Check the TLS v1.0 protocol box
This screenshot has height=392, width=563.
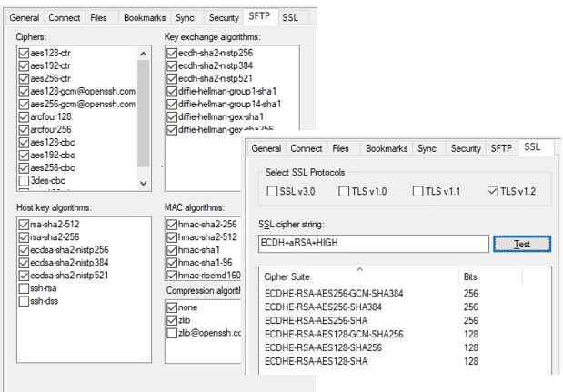344,191
